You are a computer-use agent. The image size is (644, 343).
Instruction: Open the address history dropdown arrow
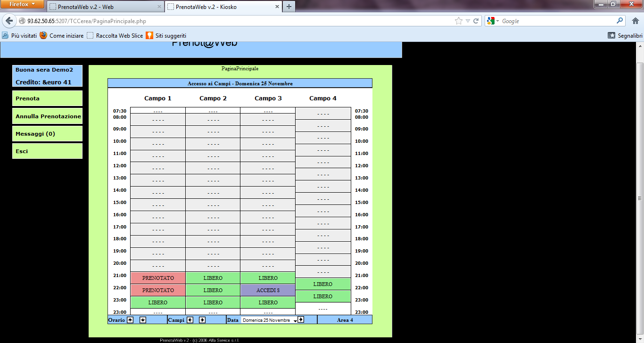pos(468,21)
